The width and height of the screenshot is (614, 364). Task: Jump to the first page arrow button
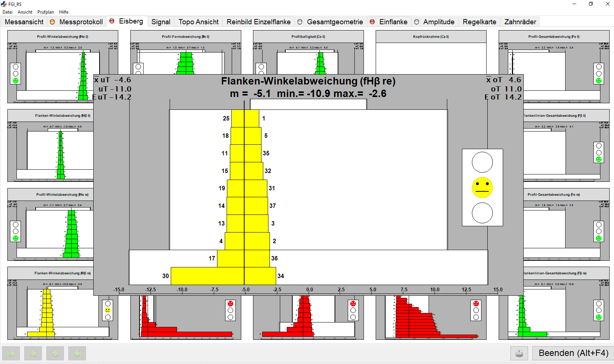click(11, 353)
